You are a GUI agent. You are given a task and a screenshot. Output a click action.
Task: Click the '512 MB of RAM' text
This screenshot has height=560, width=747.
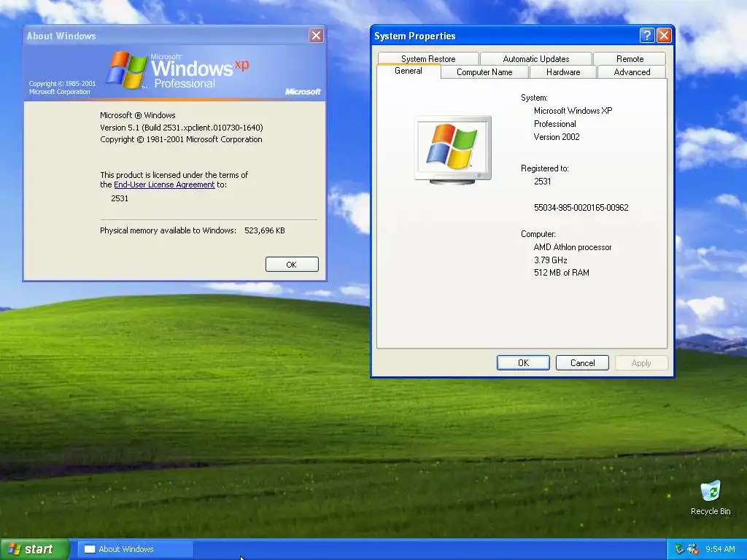pos(561,273)
